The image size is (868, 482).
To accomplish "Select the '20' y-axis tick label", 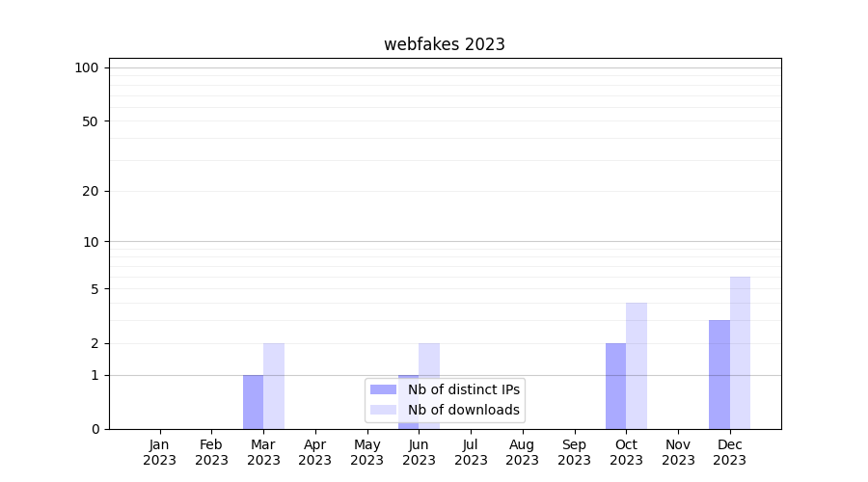I will tap(91, 191).
